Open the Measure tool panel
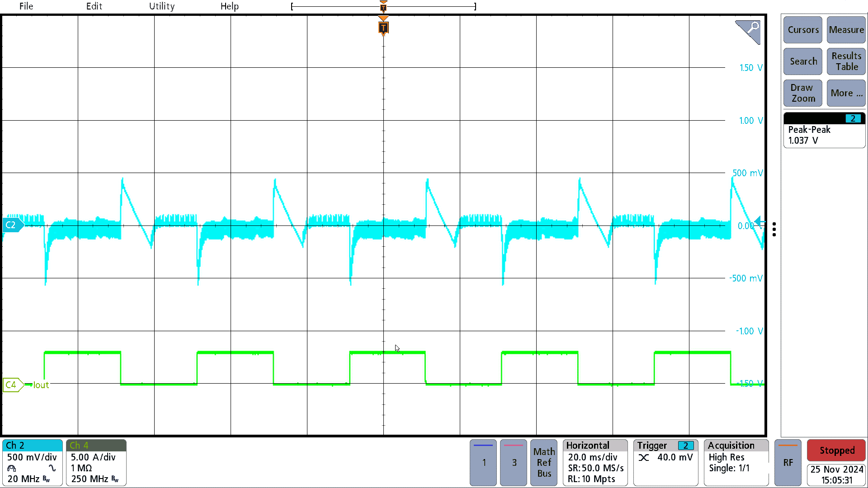868x488 pixels. coord(846,30)
